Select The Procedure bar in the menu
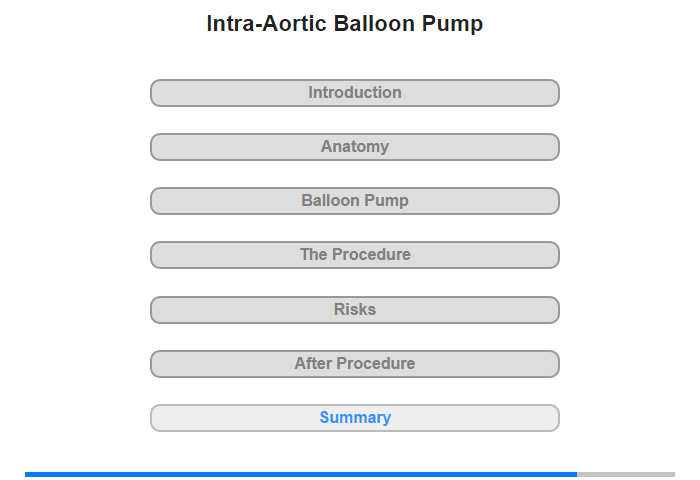 click(354, 255)
